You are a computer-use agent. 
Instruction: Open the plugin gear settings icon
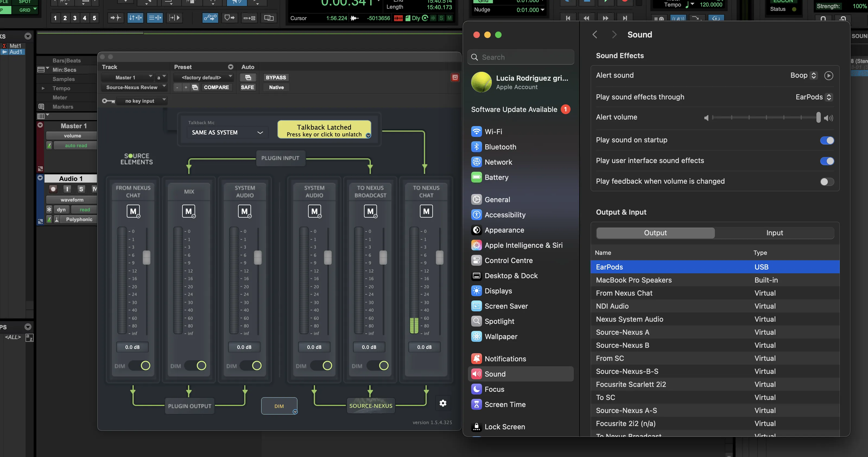[443, 403]
